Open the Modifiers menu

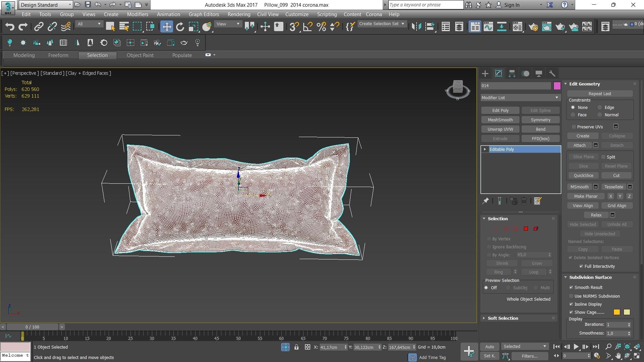click(x=138, y=14)
